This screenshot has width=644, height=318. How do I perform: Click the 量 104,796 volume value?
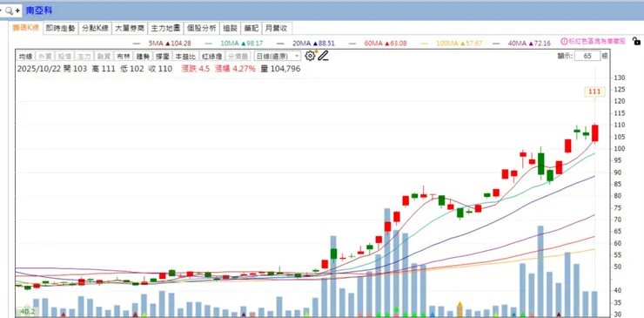tap(280, 69)
